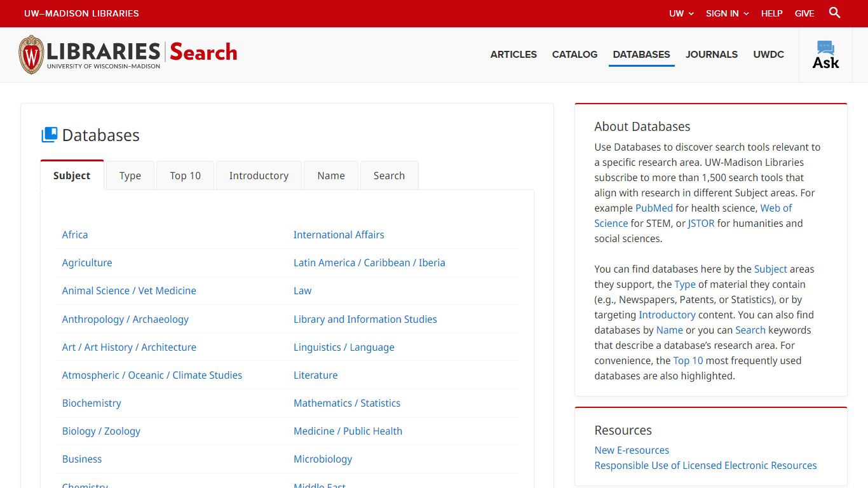Image resolution: width=868 pixels, height=488 pixels.
Task: Switch to the Type tab
Action: coord(130,175)
